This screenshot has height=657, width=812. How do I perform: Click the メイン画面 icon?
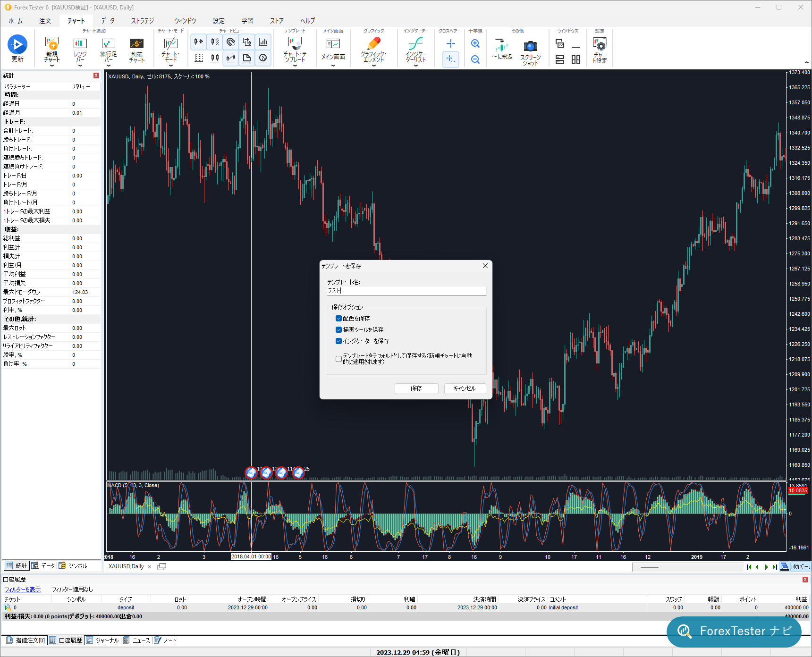click(x=333, y=44)
